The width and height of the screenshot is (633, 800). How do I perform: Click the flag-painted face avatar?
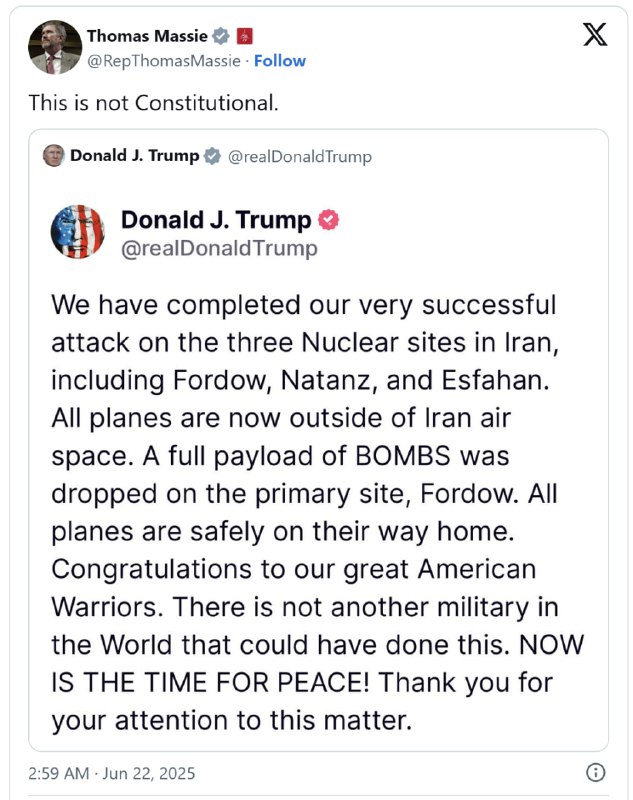tap(78, 232)
